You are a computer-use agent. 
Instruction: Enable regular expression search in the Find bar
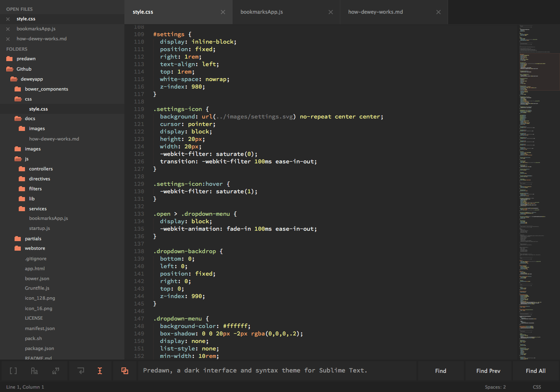[x=13, y=371]
